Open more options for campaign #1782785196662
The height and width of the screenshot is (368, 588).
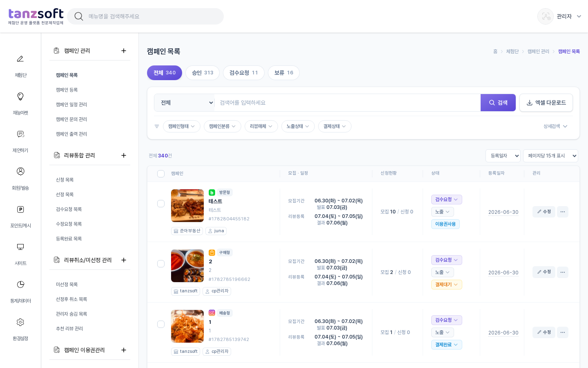563,272
